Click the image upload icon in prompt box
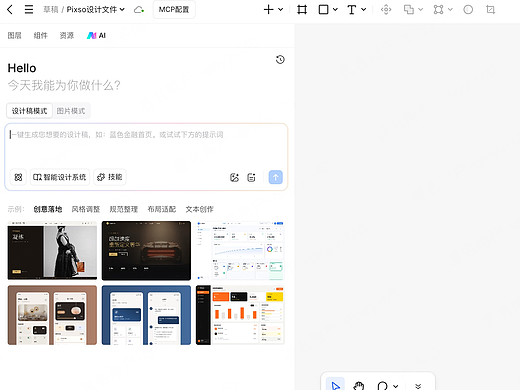This screenshot has width=520, height=390. [234, 177]
